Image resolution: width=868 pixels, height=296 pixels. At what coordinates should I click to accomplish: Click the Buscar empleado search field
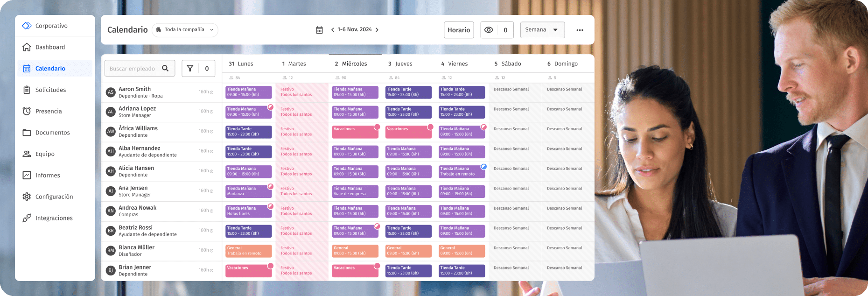[133, 69]
